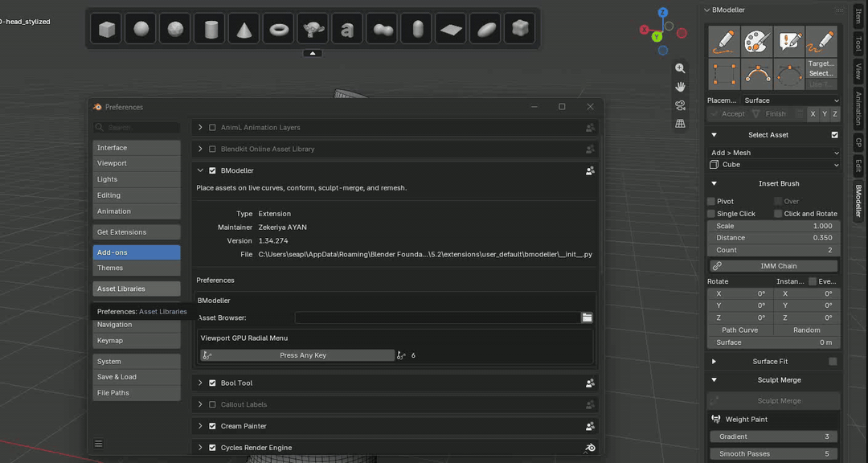This screenshot has height=463, width=868.
Task: Select the BModeller square control-points tool
Action: point(724,74)
